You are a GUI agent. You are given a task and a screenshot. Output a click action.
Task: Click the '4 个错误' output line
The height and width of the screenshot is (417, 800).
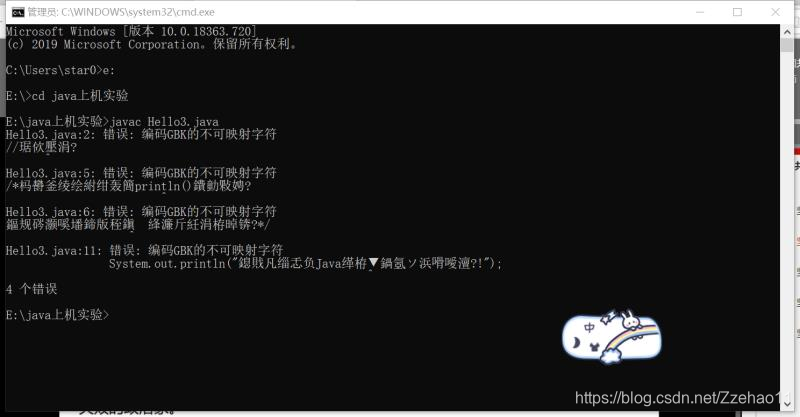[32, 289]
